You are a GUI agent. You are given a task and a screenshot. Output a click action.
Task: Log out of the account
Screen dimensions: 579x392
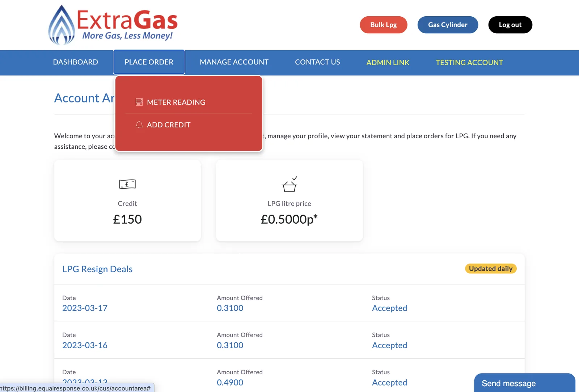(x=510, y=25)
